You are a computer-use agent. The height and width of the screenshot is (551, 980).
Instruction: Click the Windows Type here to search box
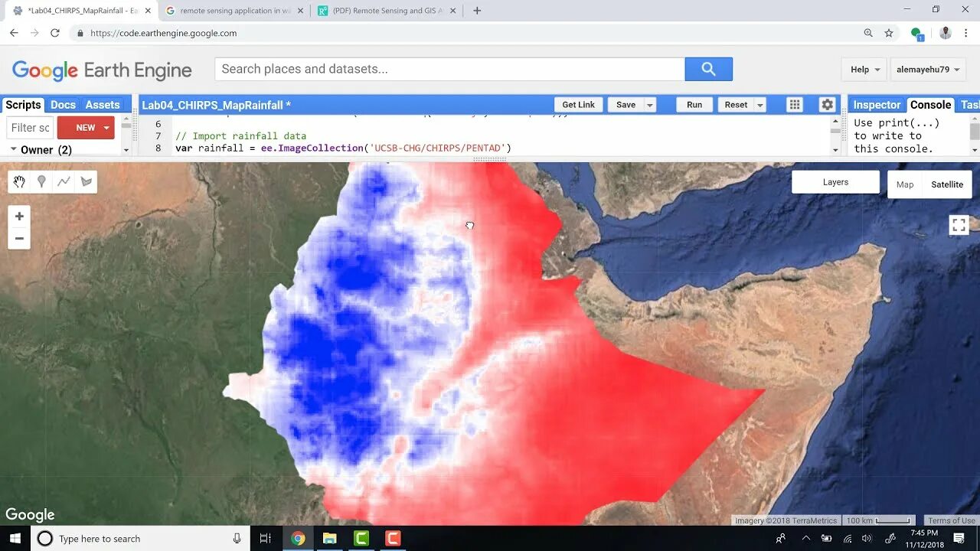[x=140, y=539]
